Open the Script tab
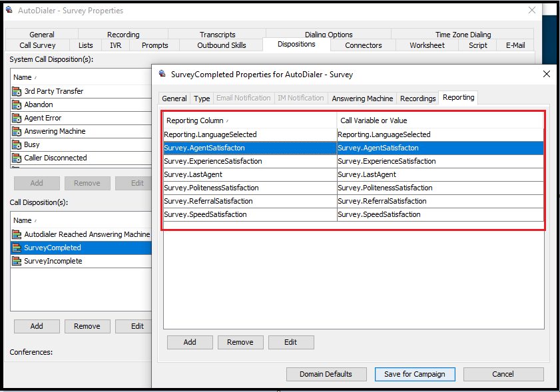Screen dimensions: 560x392 tap(477, 45)
